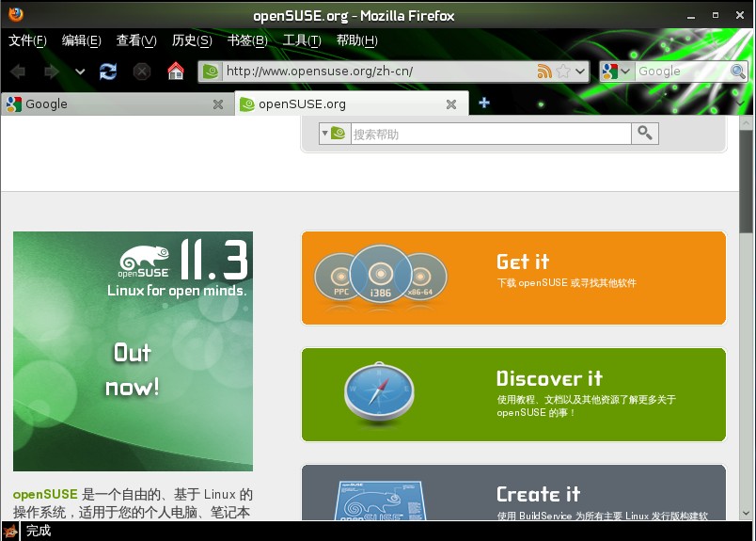Image resolution: width=756 pixels, height=541 pixels.
Task: Subscribe via the RSS feed icon
Action: click(x=544, y=72)
